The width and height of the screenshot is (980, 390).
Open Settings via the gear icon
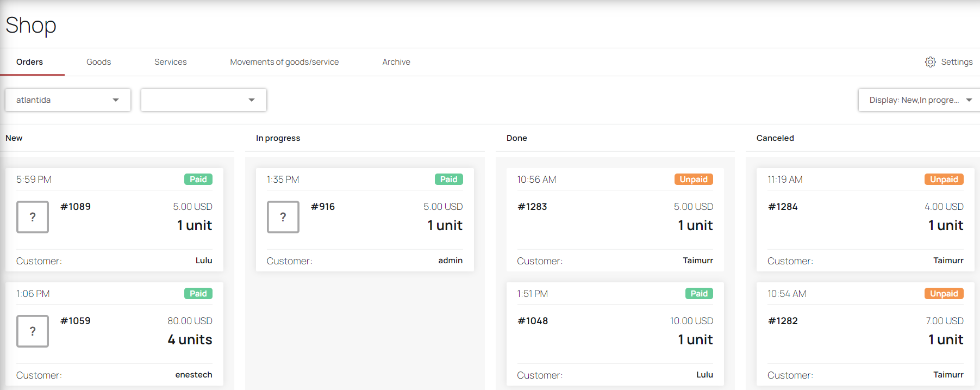[x=930, y=62]
